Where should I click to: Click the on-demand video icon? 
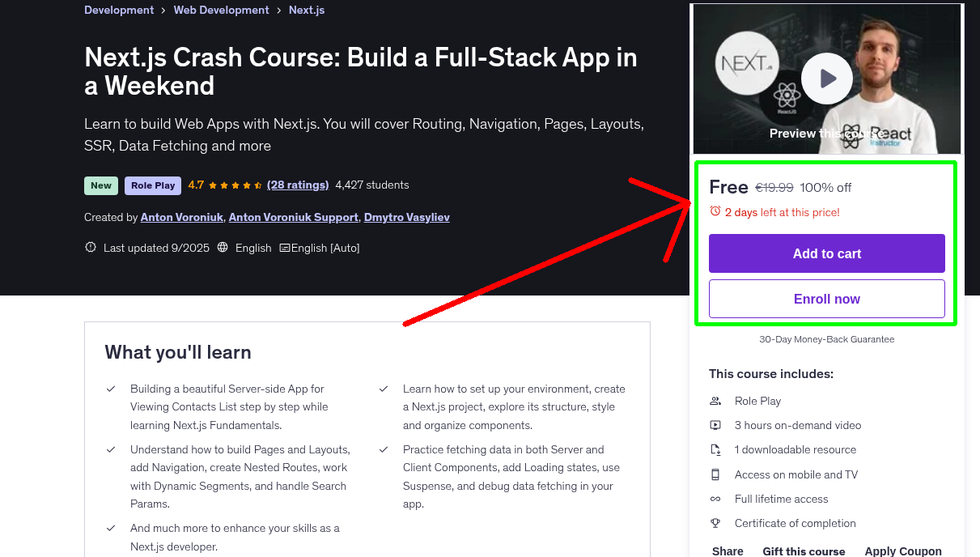tap(715, 425)
